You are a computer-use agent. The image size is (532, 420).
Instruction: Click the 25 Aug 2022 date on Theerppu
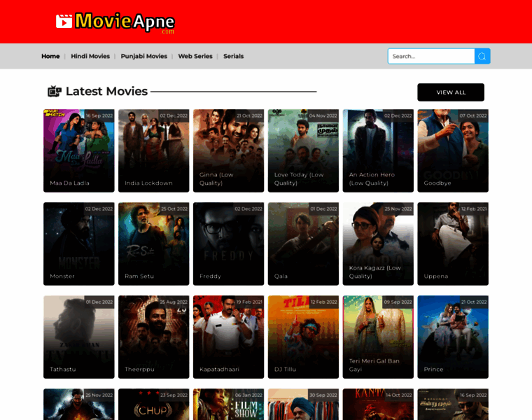tap(174, 302)
